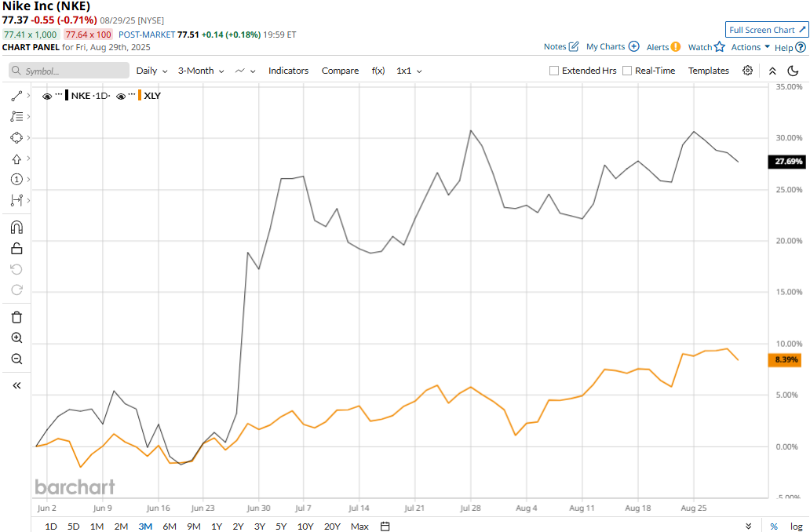Open the custom date range calendar
Screen dimensions: 810x532
(x=385, y=527)
